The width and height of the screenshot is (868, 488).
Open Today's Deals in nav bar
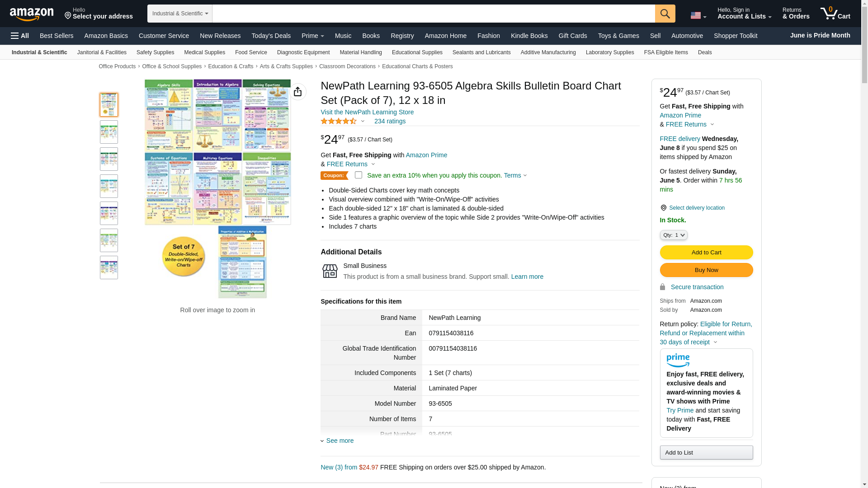[x=271, y=36]
